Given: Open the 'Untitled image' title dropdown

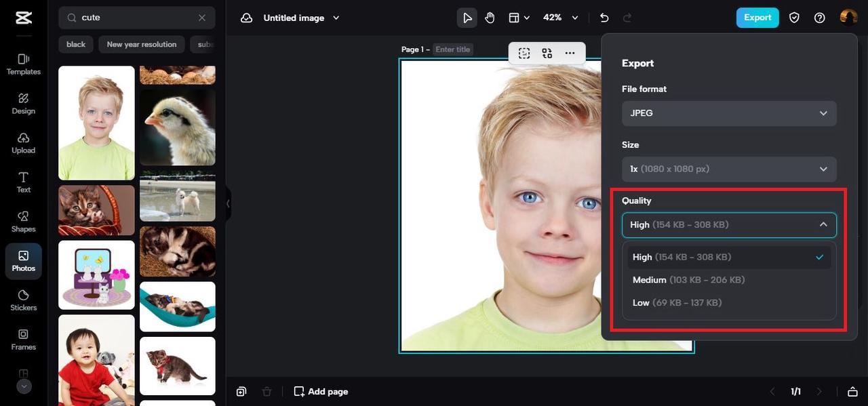Looking at the screenshot, I should 301,18.
